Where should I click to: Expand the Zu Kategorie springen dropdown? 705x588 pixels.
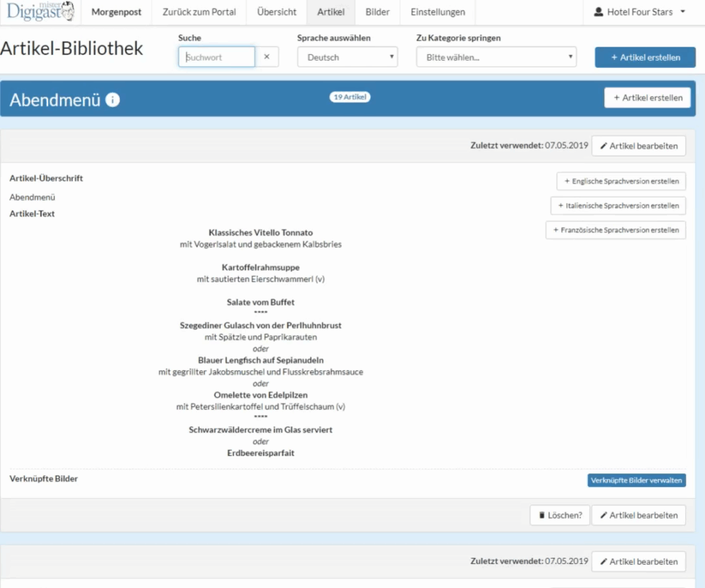[x=496, y=57]
